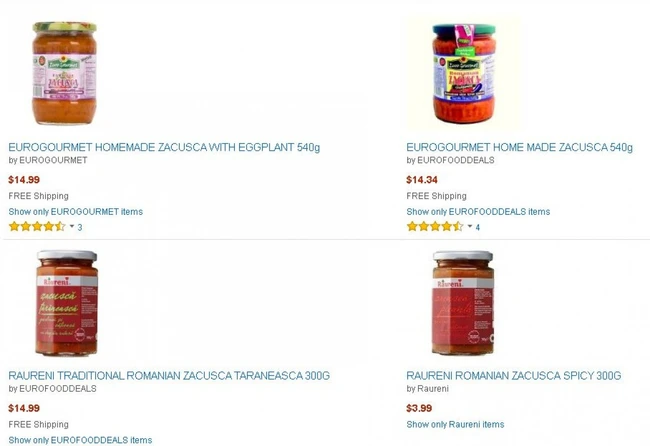Open the Raureni Taraneasca jar image
The width and height of the screenshot is (650, 446).
[x=67, y=303]
